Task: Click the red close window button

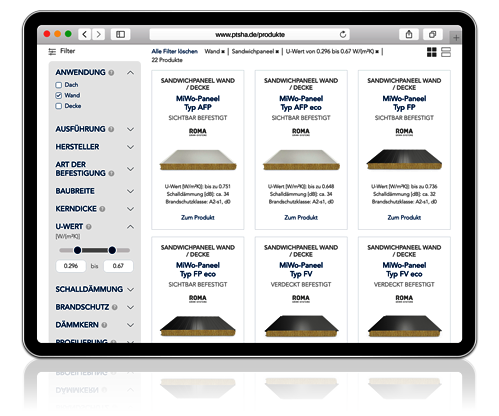Action: pyautogui.click(x=47, y=34)
